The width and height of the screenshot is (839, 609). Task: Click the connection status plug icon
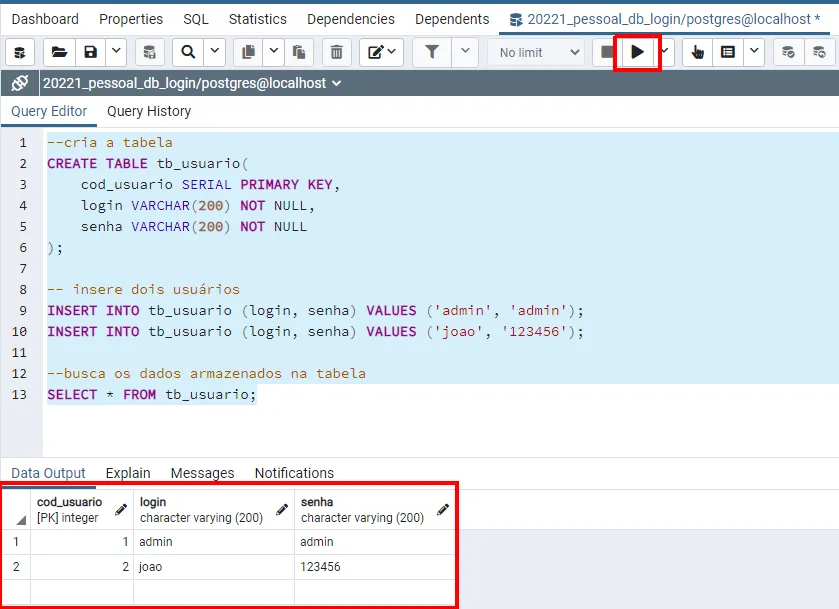click(20, 83)
